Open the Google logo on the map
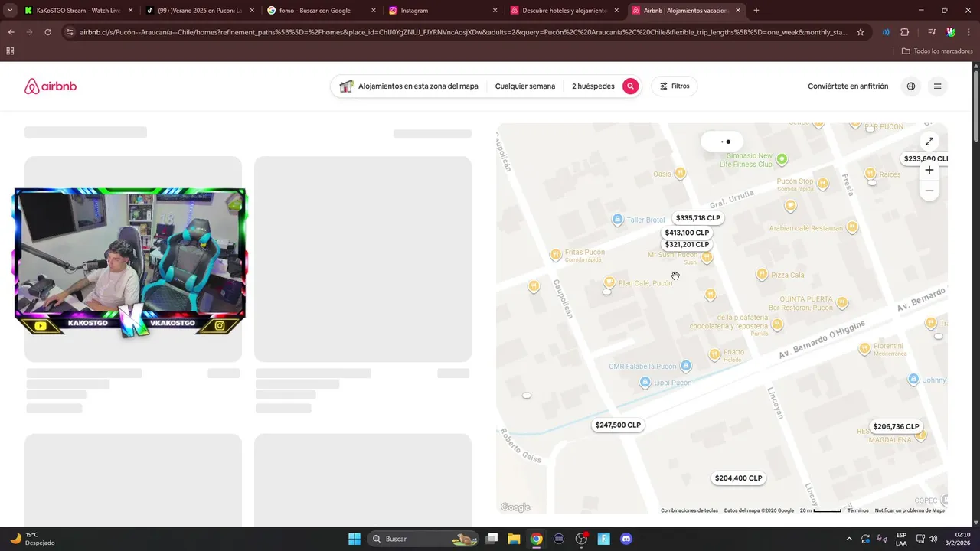The width and height of the screenshot is (980, 551). pos(515,507)
